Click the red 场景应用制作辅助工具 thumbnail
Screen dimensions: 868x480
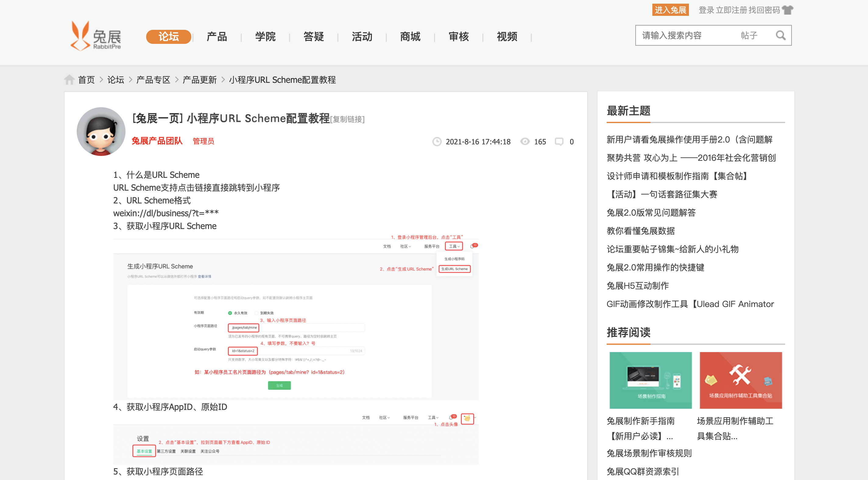point(741,380)
